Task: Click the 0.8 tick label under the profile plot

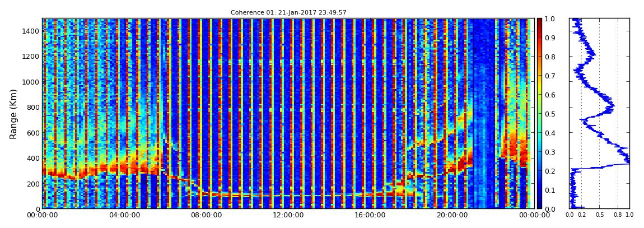Action: 618,215
